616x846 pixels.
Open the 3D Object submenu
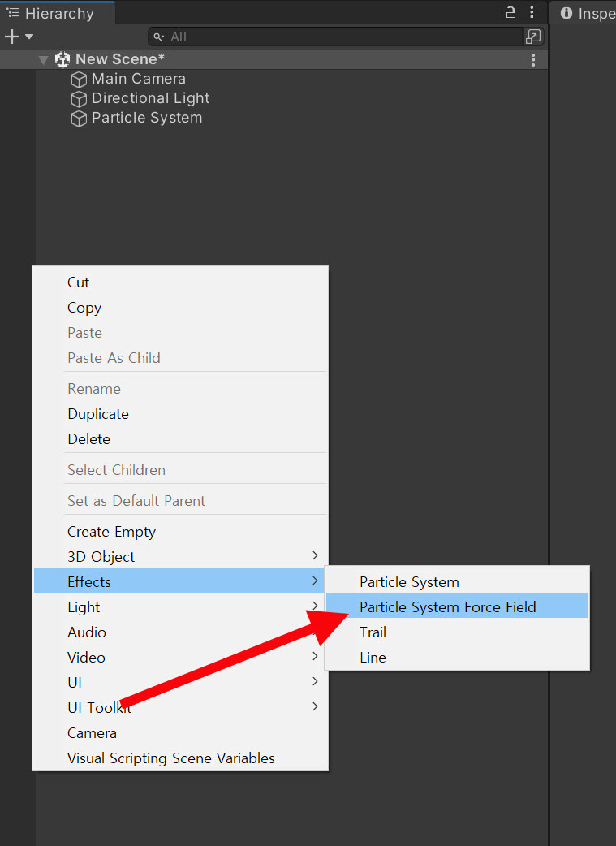pyautogui.click(x=181, y=557)
